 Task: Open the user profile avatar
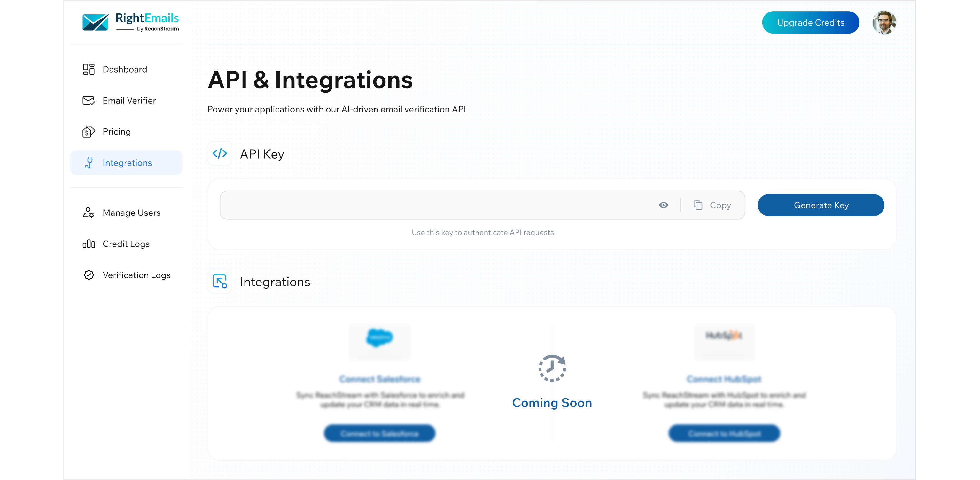pos(884,22)
